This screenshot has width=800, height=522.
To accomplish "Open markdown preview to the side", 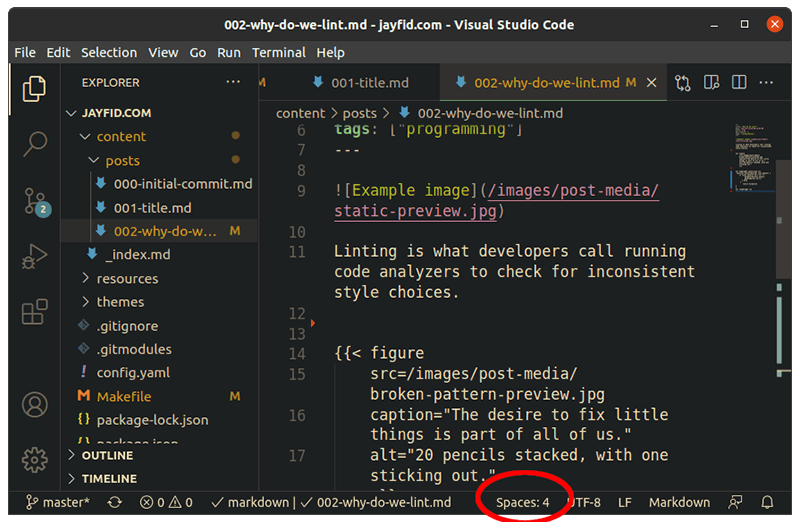I will 711,82.
